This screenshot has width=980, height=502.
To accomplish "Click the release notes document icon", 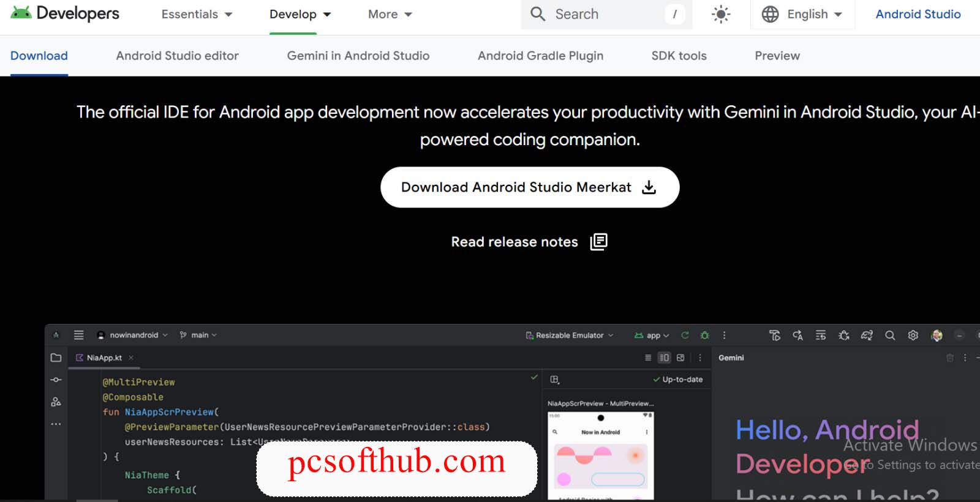I will (x=598, y=242).
